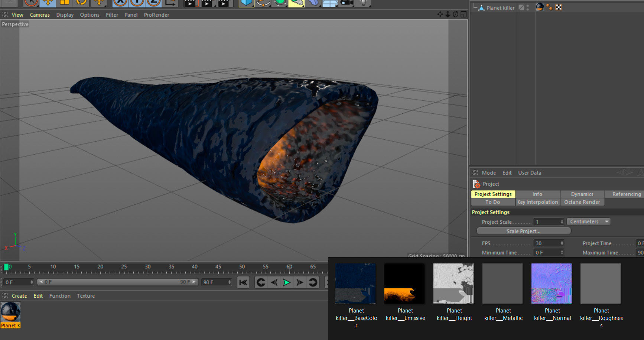Click the viewport zoom navigation icon
This screenshot has height=340, width=644.
[x=448, y=14]
